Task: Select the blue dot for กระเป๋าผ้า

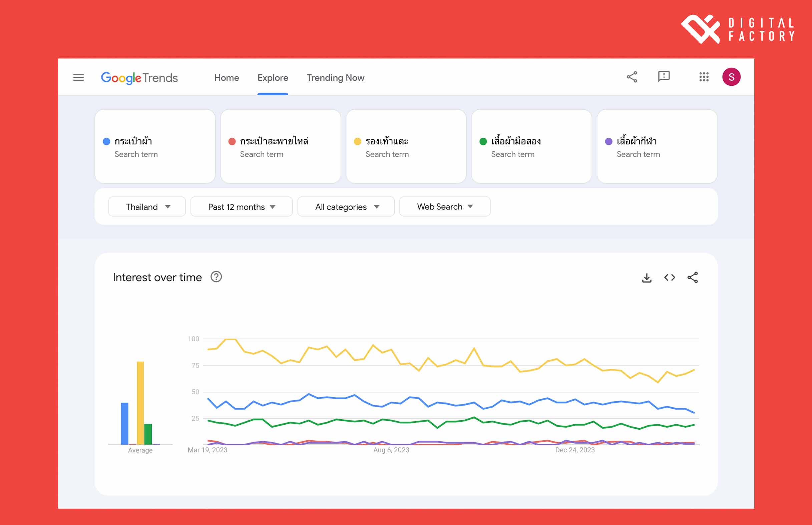Action: tap(106, 141)
